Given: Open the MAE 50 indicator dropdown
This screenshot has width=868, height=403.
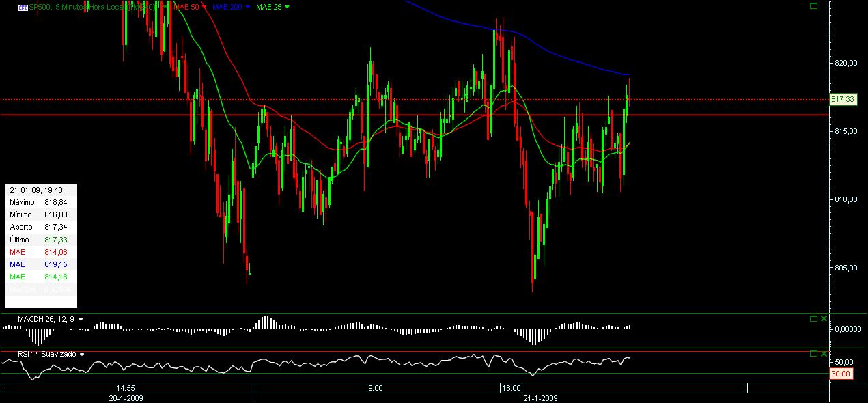Looking at the screenshot, I should point(204,7).
